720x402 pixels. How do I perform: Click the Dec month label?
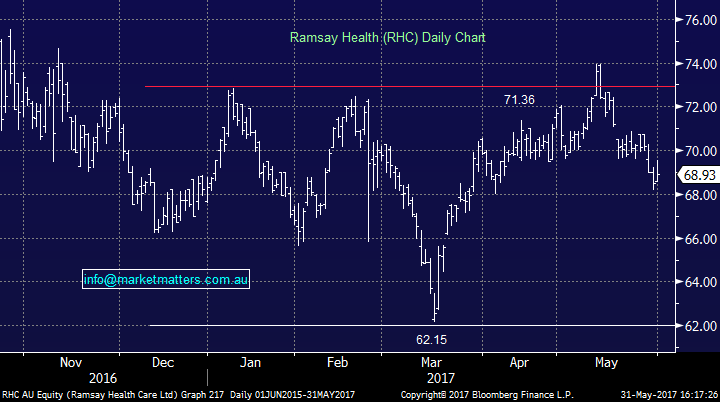click(163, 362)
